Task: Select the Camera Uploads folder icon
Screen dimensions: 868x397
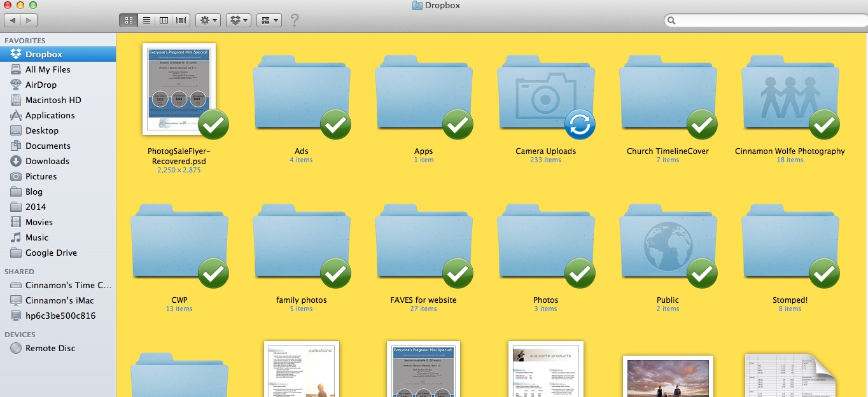Action: coord(546,94)
